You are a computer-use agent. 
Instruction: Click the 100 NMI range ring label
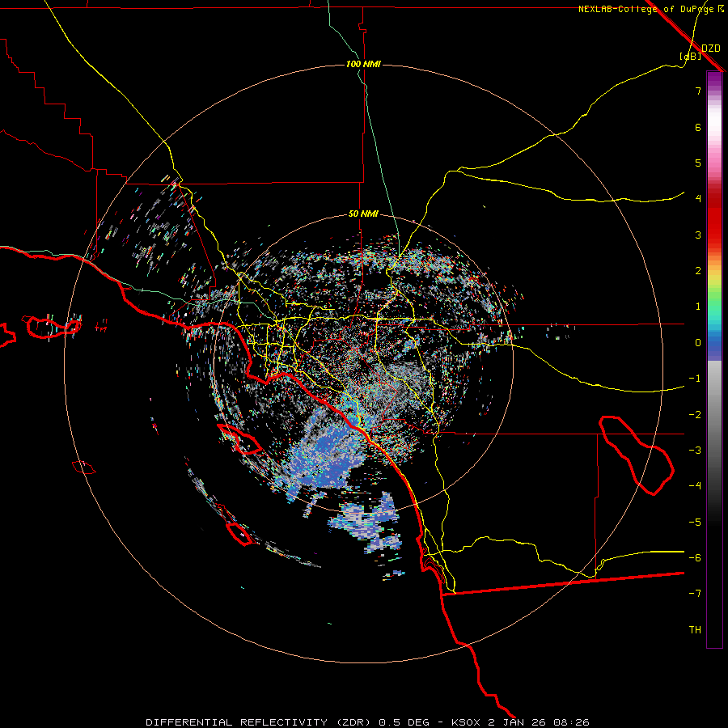coord(363,64)
